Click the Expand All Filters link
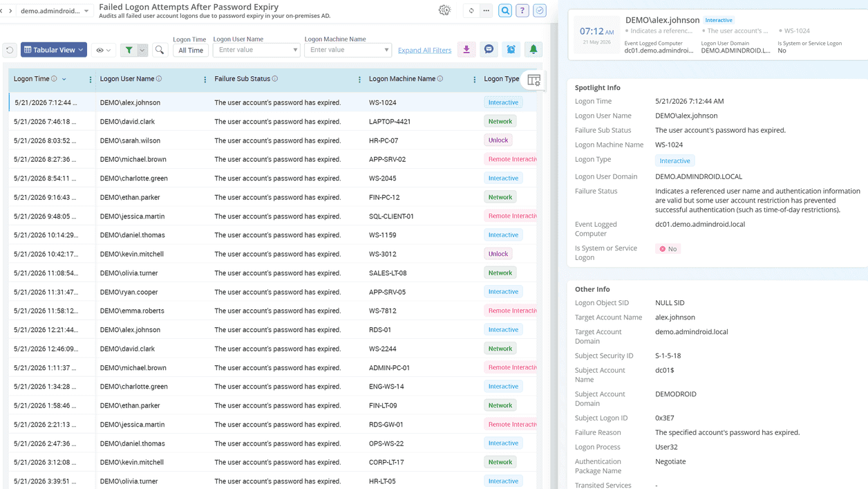868x489 pixels. pyautogui.click(x=424, y=50)
